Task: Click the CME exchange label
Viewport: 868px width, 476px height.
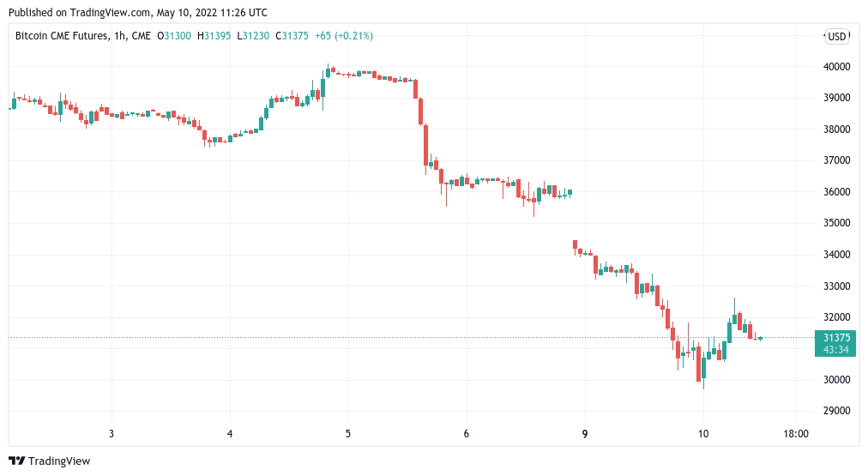Action: [x=142, y=36]
